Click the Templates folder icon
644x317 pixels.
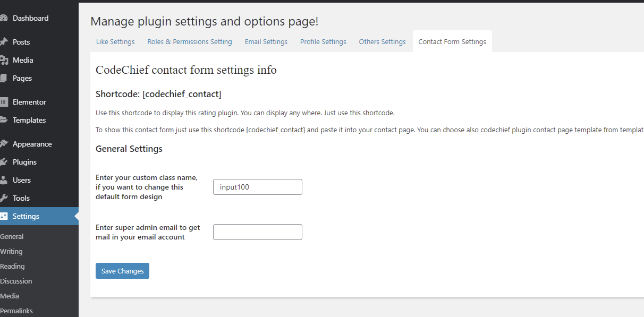coord(3,120)
